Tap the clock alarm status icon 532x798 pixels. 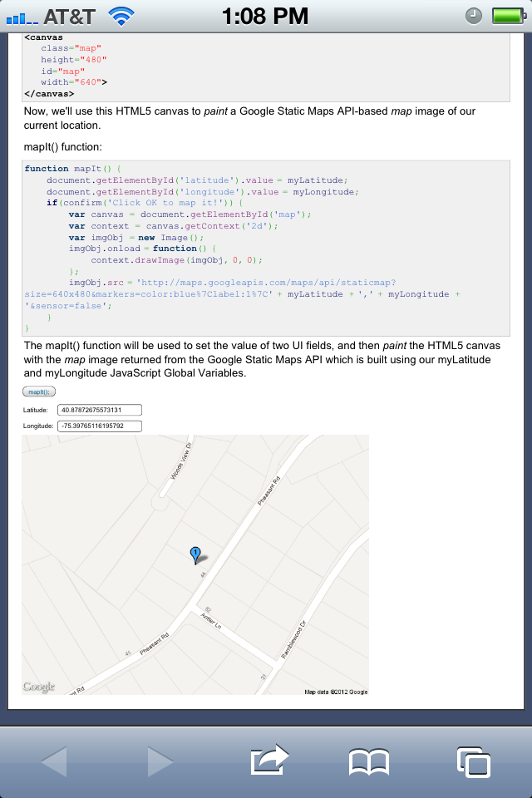pos(474,16)
